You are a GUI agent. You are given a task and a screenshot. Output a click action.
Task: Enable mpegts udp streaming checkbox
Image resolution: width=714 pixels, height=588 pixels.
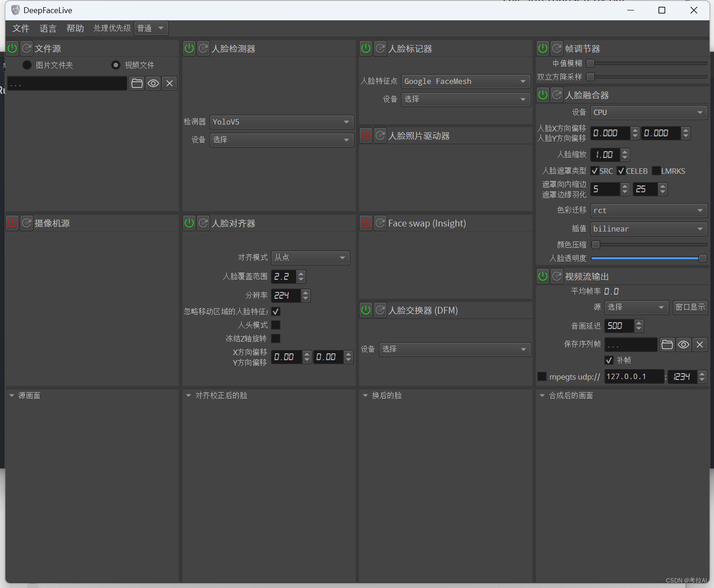542,376
